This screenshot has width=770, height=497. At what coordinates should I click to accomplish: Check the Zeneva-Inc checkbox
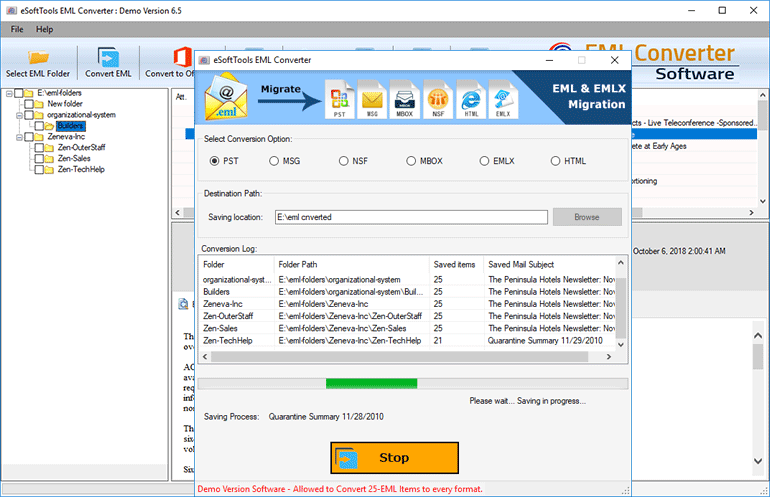coord(29,137)
